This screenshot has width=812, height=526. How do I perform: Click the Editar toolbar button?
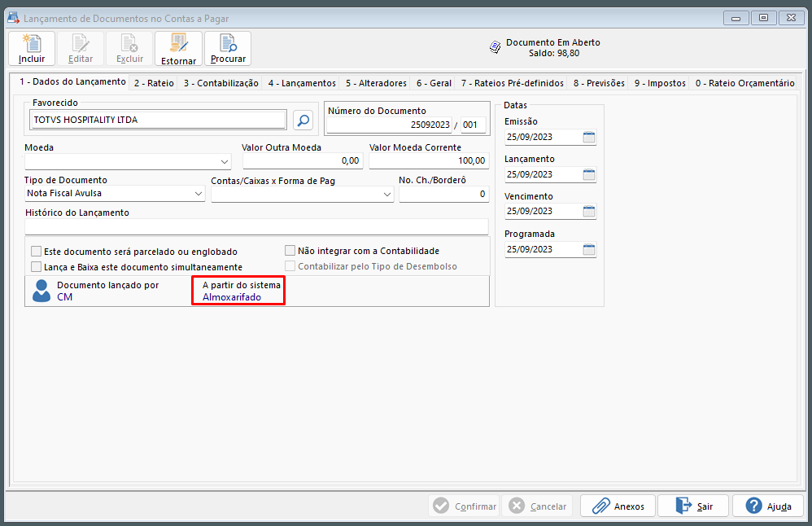pyautogui.click(x=81, y=49)
